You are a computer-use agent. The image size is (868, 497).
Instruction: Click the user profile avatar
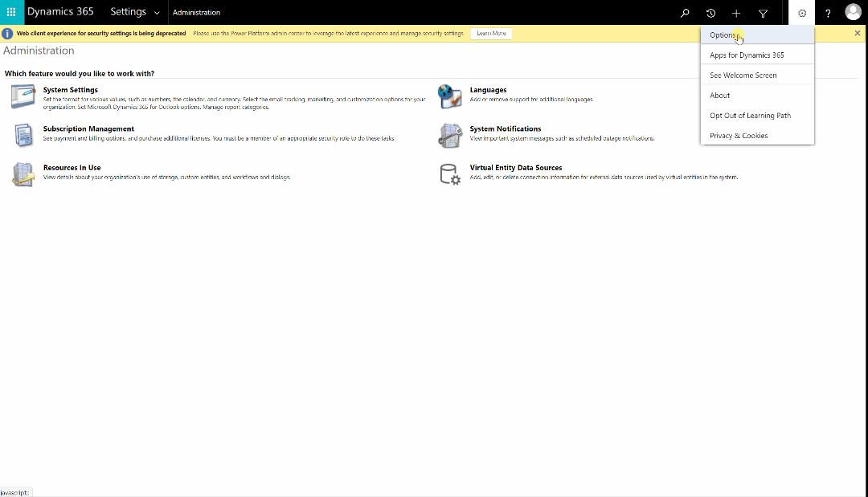pos(853,12)
